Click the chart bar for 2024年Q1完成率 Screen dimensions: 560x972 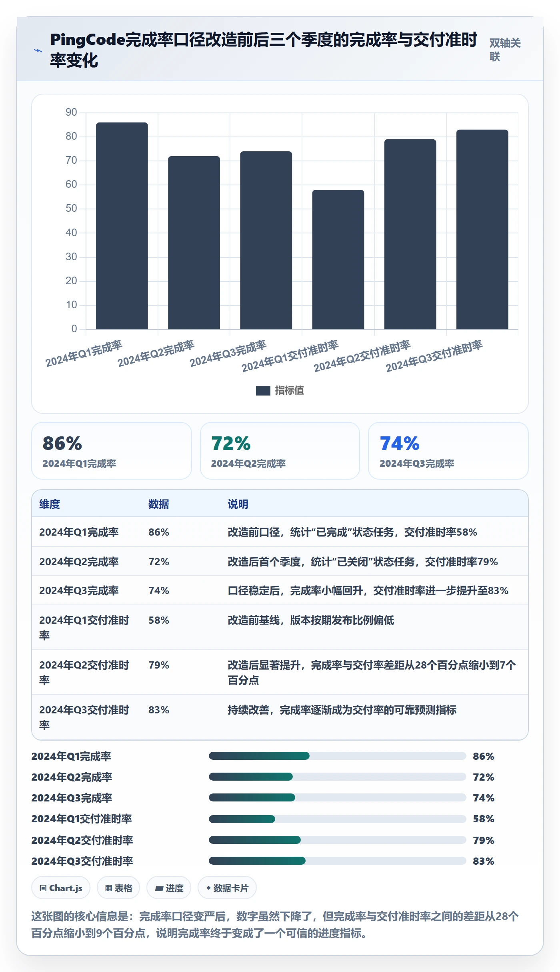pos(122,226)
